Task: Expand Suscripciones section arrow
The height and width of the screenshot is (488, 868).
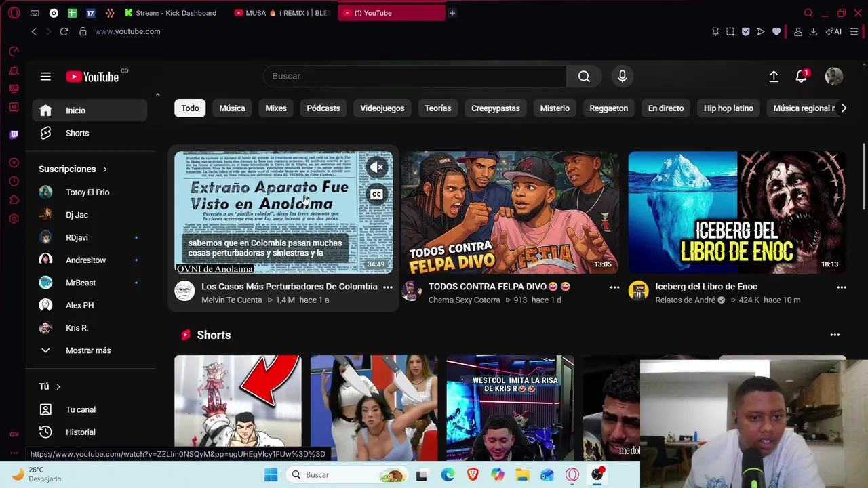Action: 104,169
